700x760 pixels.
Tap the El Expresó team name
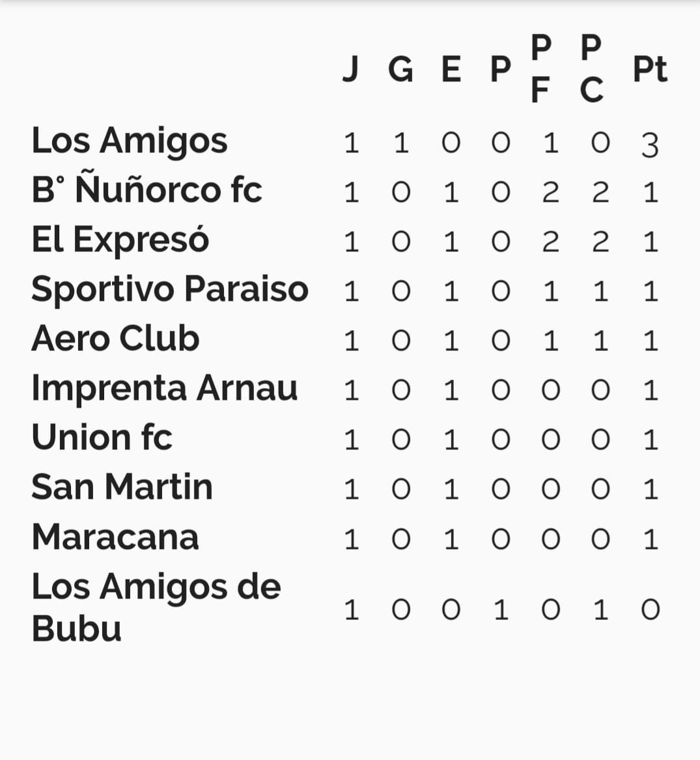pos(120,240)
